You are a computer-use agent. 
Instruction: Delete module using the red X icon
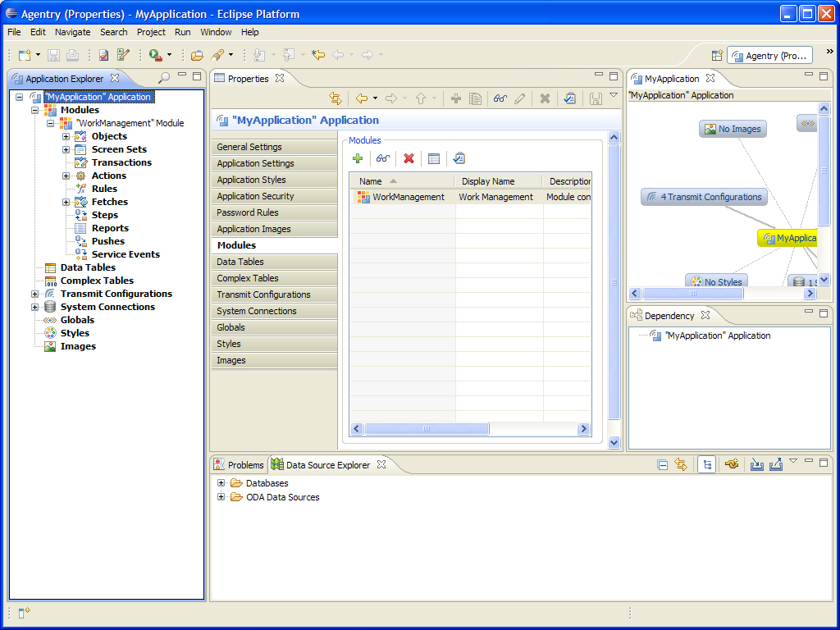click(x=409, y=158)
